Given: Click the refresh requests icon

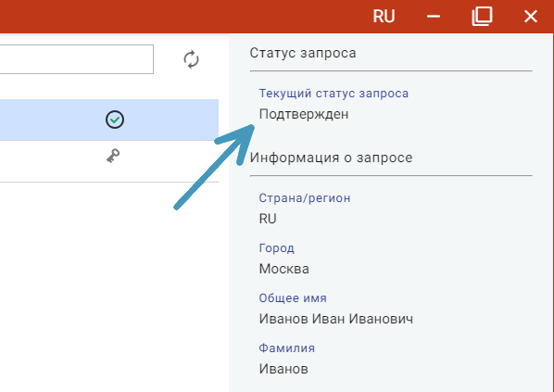Looking at the screenshot, I should tap(191, 59).
